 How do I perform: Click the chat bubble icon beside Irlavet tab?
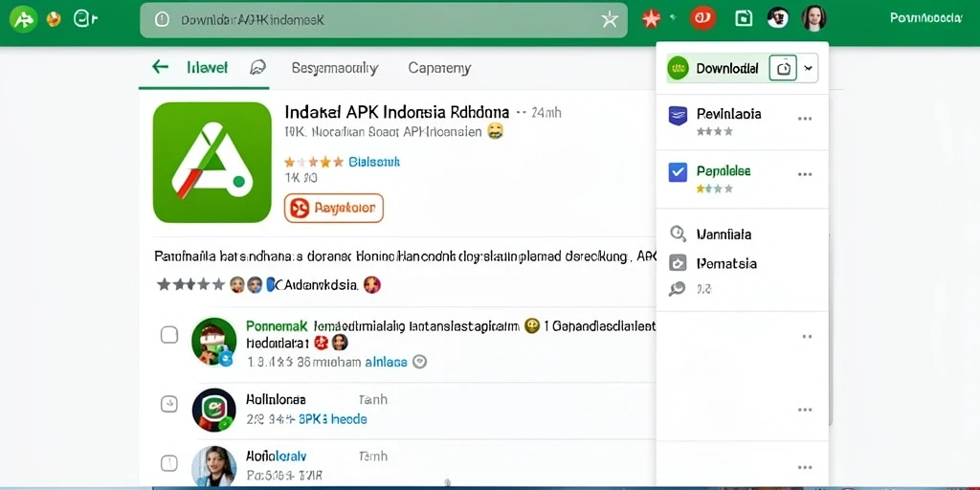click(x=257, y=68)
